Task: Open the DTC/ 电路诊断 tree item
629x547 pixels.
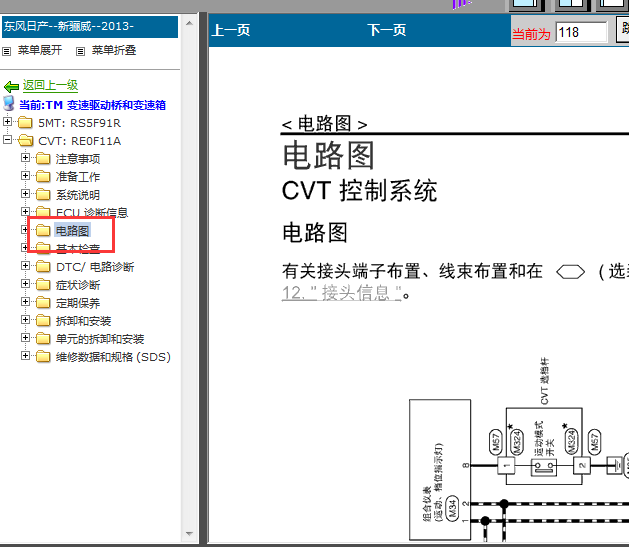Action: (x=95, y=267)
